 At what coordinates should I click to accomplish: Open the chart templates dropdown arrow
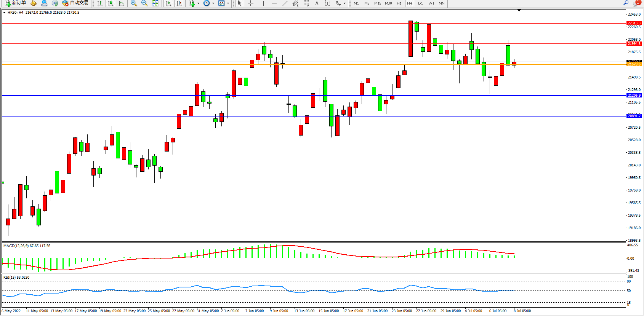pos(228,3)
